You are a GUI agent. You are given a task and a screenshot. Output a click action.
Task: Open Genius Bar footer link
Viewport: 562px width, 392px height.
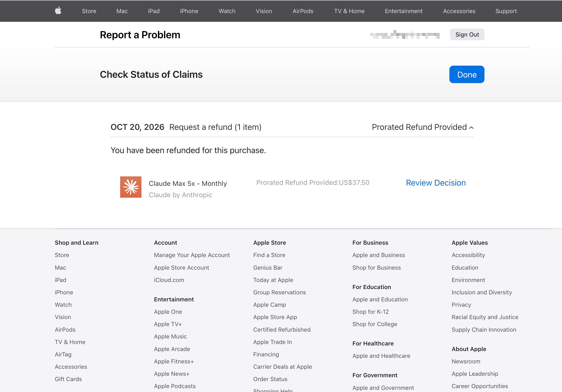[268, 268]
